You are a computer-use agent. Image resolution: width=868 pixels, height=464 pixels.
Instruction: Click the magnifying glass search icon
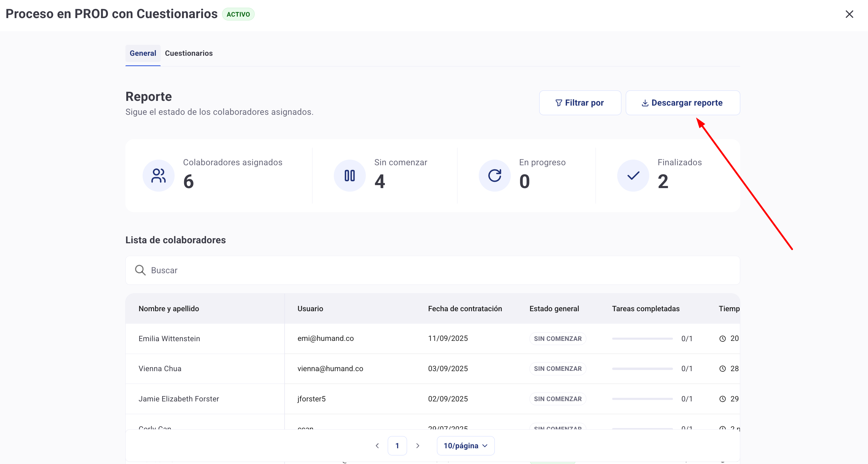coord(140,270)
